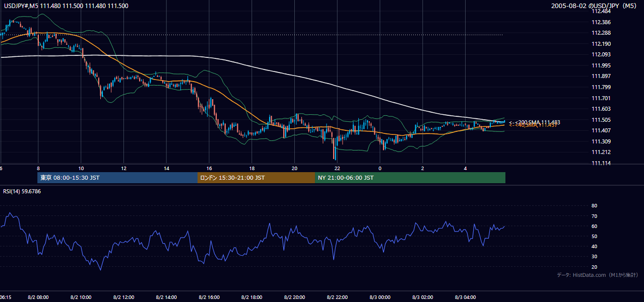Click RSI scale level 50
Screen dimensions: 644x302
[595, 236]
